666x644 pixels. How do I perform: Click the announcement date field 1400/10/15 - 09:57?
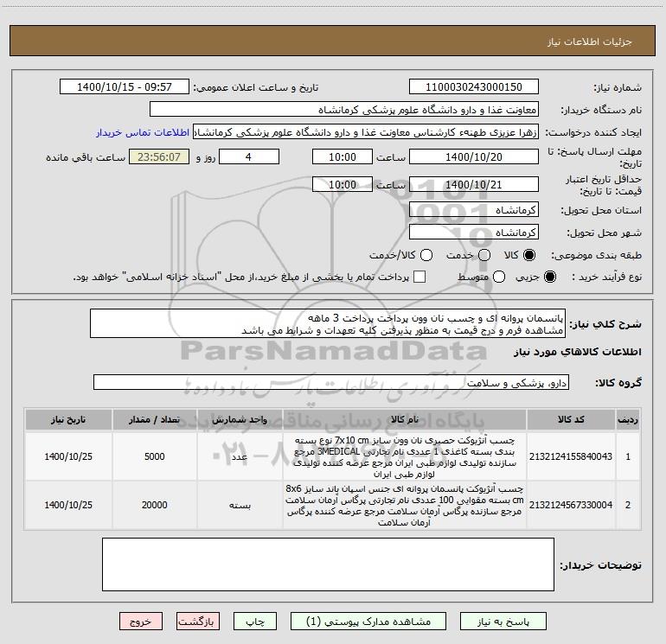pos(125,86)
